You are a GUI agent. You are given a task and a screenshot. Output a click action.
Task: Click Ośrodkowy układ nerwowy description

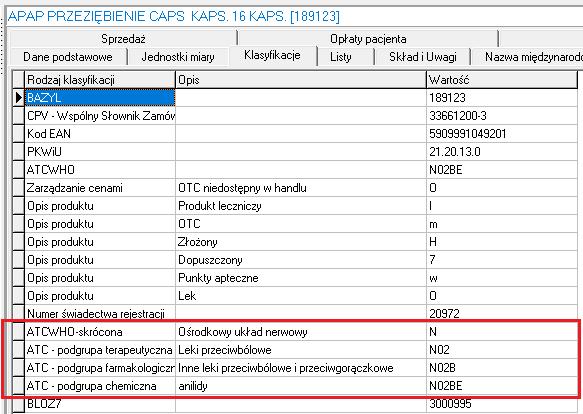click(300, 332)
